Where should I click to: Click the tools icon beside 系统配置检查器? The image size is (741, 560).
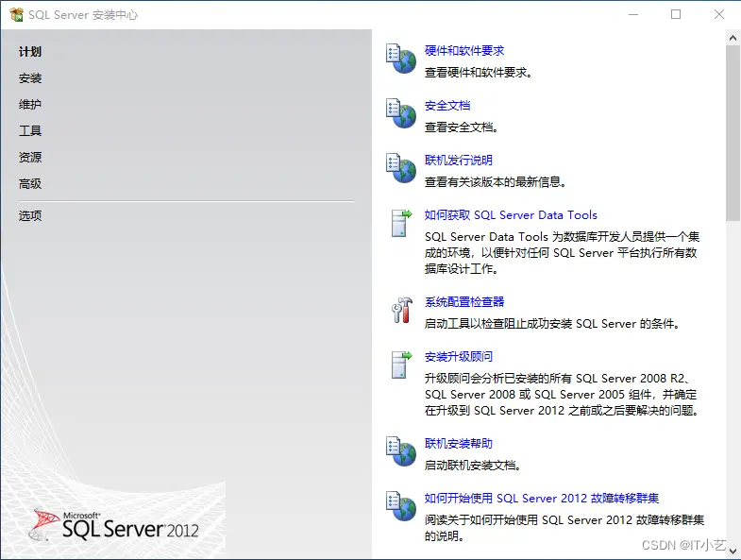point(402,311)
